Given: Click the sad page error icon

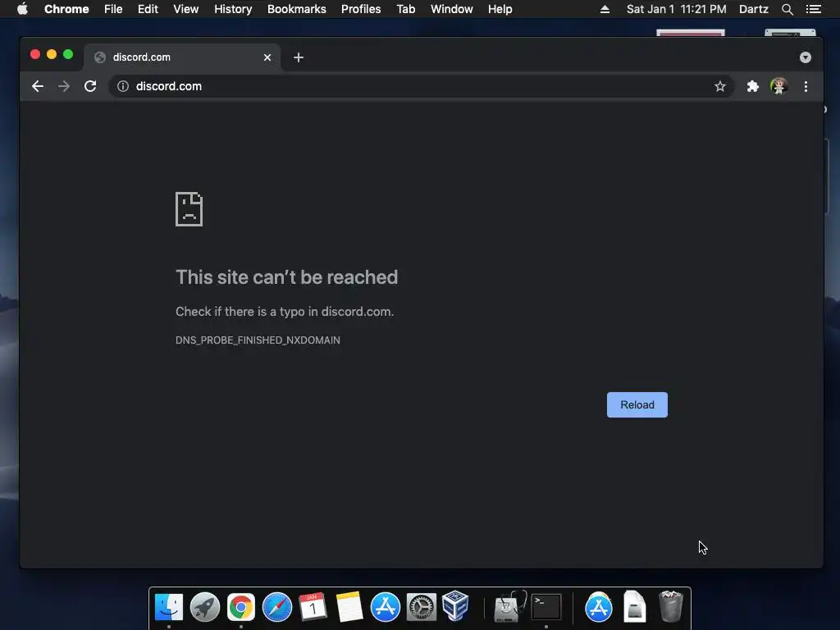Looking at the screenshot, I should [189, 209].
